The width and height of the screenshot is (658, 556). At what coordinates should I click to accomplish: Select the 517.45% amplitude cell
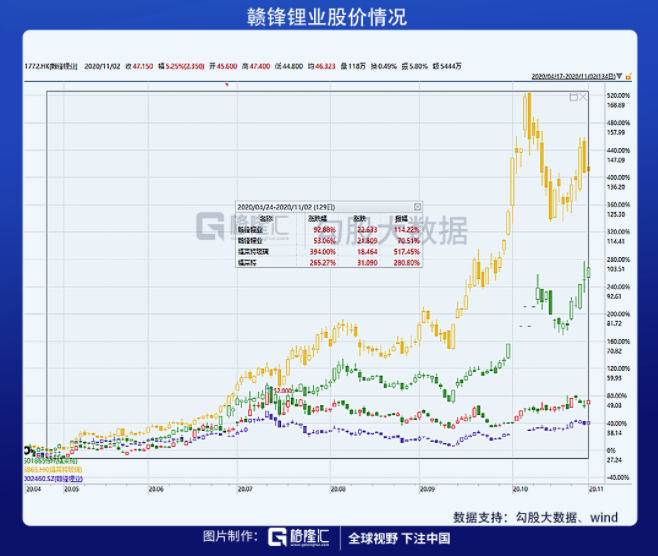407,251
